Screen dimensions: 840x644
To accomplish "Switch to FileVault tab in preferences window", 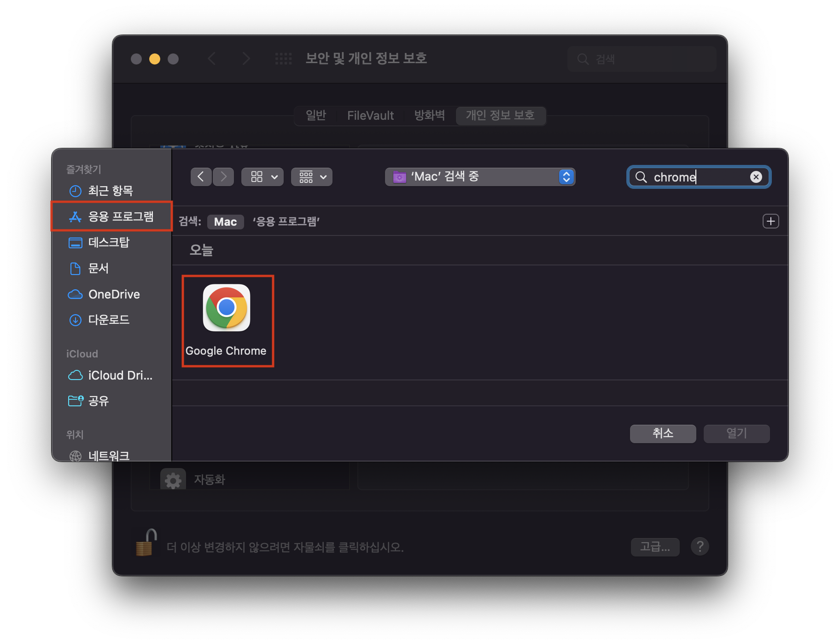I will click(370, 115).
